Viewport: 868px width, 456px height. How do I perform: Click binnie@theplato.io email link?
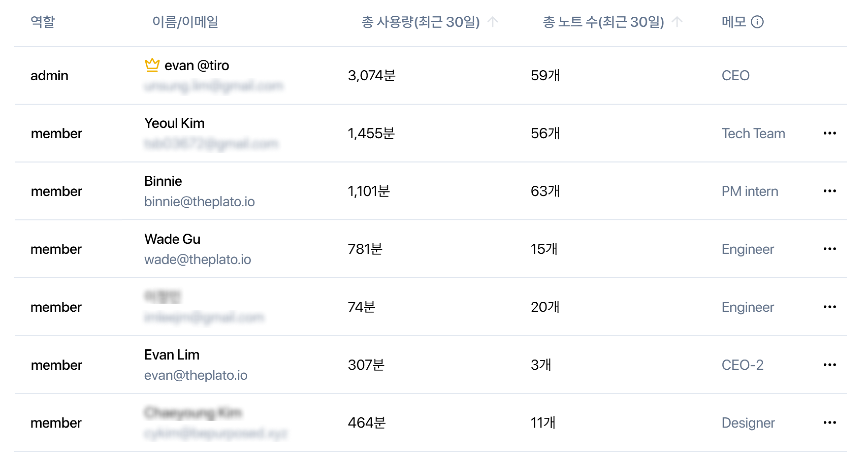click(199, 202)
